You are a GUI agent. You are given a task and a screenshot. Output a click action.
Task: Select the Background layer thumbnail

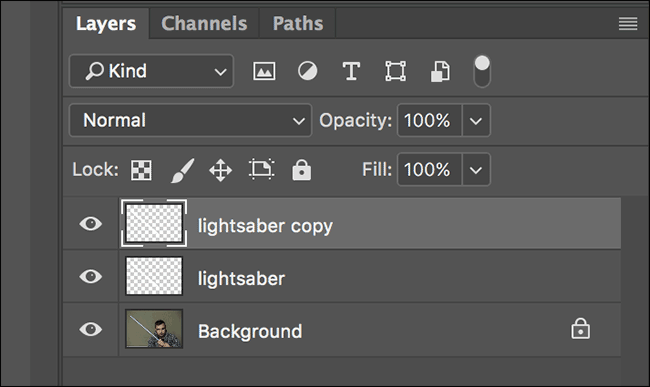[x=154, y=329]
